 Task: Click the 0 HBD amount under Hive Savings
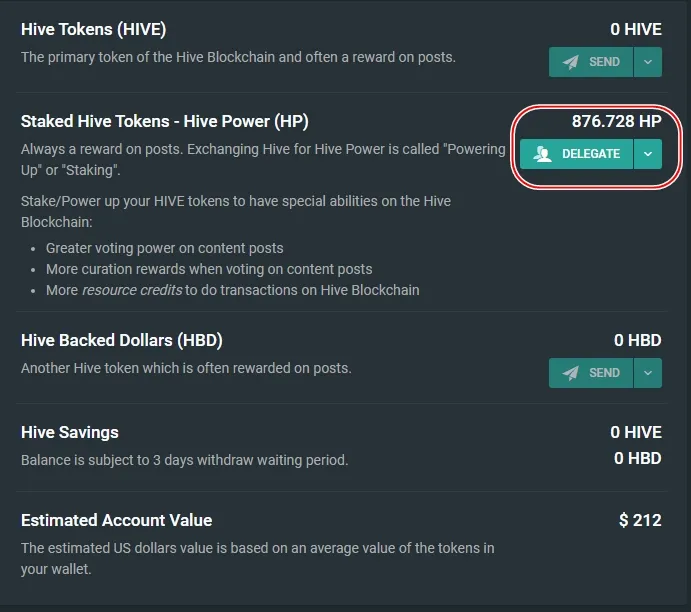click(x=638, y=458)
